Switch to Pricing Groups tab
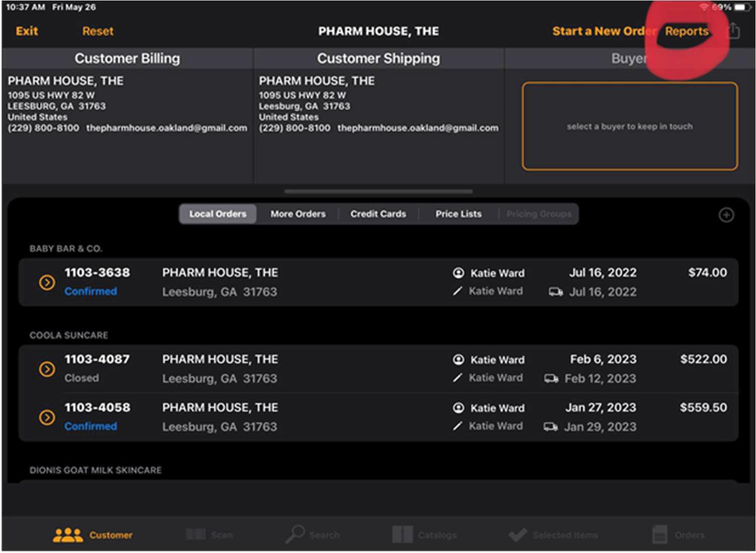The width and height of the screenshot is (756, 553). click(x=539, y=214)
